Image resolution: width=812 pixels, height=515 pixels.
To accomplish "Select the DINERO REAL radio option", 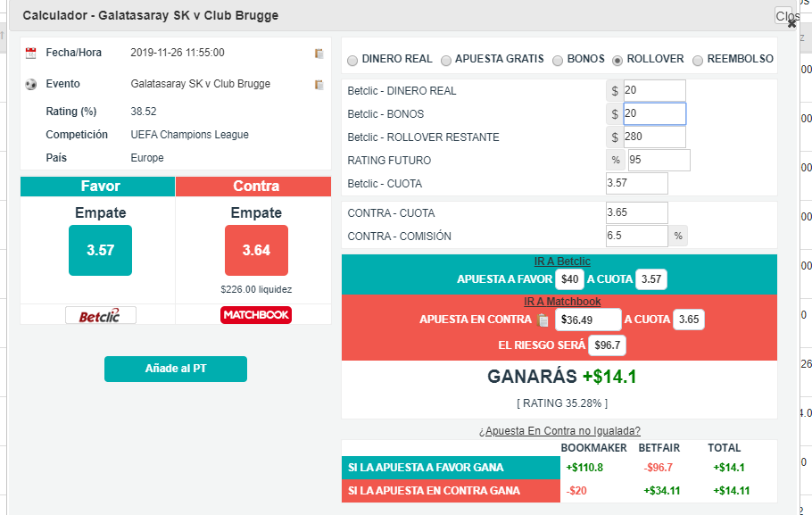I will [x=352, y=61].
